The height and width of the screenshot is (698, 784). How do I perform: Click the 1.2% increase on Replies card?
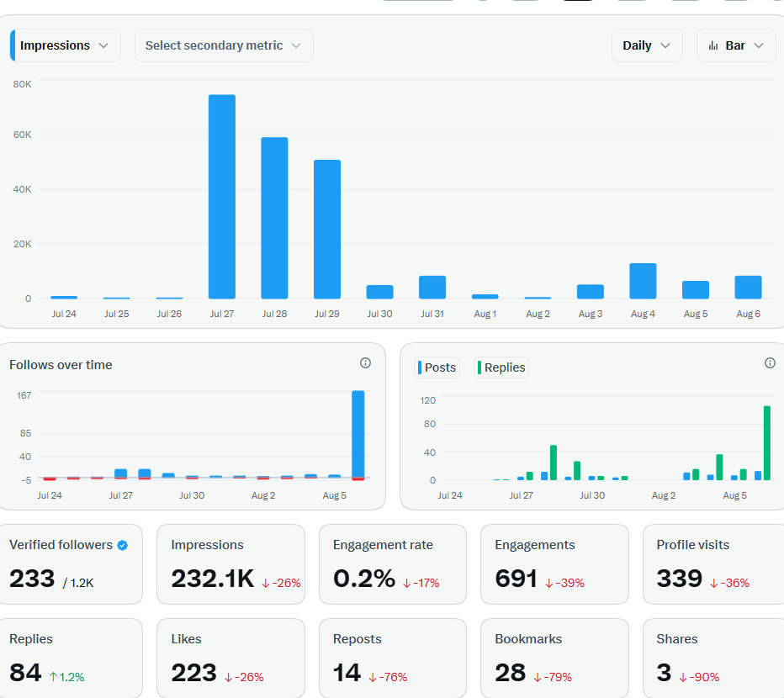[67, 677]
